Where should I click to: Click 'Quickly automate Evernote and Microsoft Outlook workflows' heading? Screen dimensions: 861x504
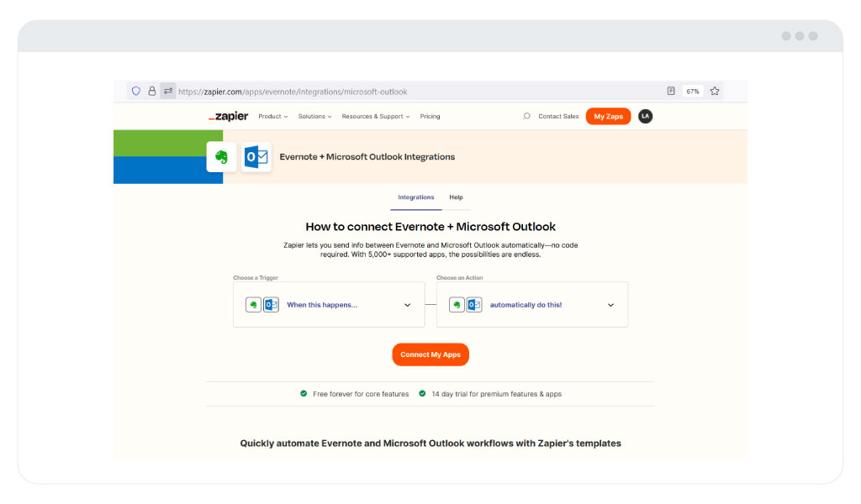pyautogui.click(x=430, y=444)
